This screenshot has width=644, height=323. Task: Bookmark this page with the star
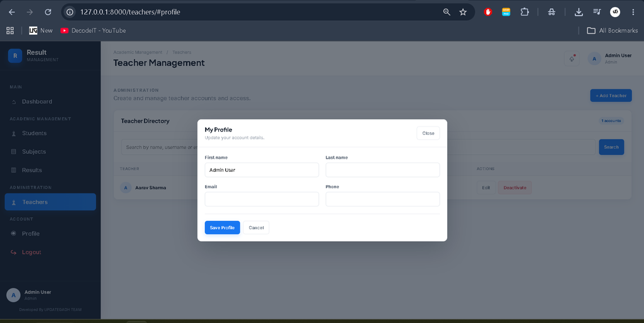point(463,12)
